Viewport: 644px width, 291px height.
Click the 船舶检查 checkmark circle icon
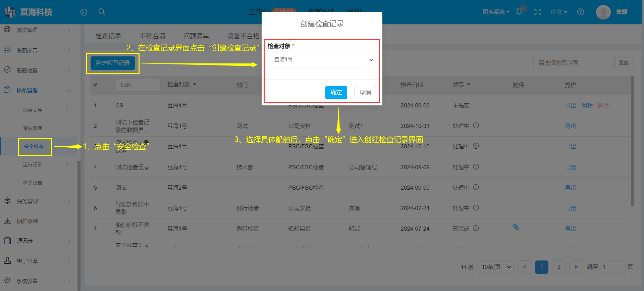pos(7,70)
